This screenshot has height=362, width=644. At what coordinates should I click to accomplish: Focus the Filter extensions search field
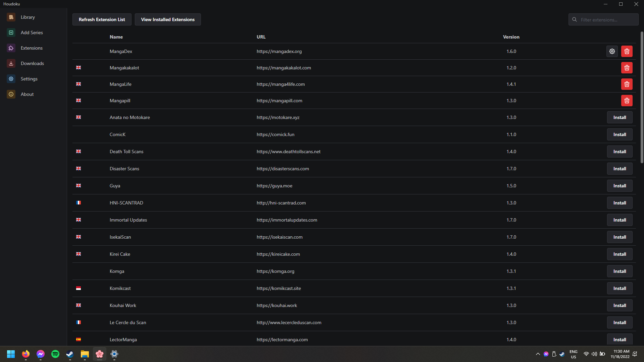tap(607, 20)
